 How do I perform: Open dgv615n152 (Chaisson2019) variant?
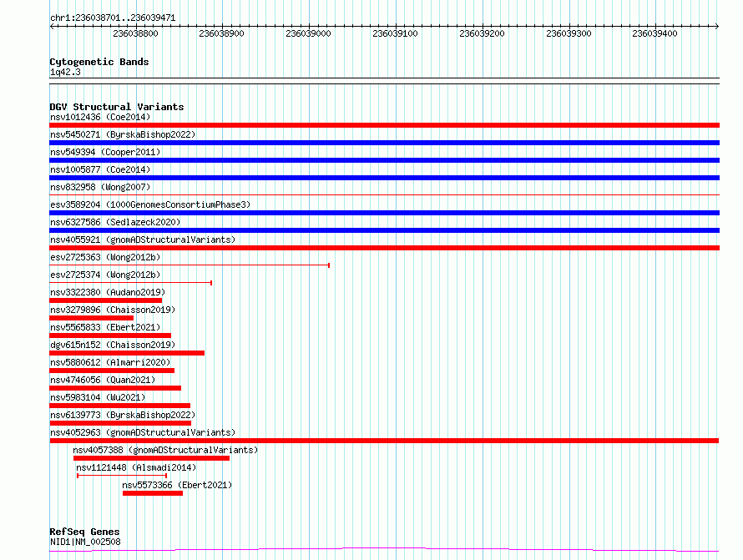tap(113, 345)
